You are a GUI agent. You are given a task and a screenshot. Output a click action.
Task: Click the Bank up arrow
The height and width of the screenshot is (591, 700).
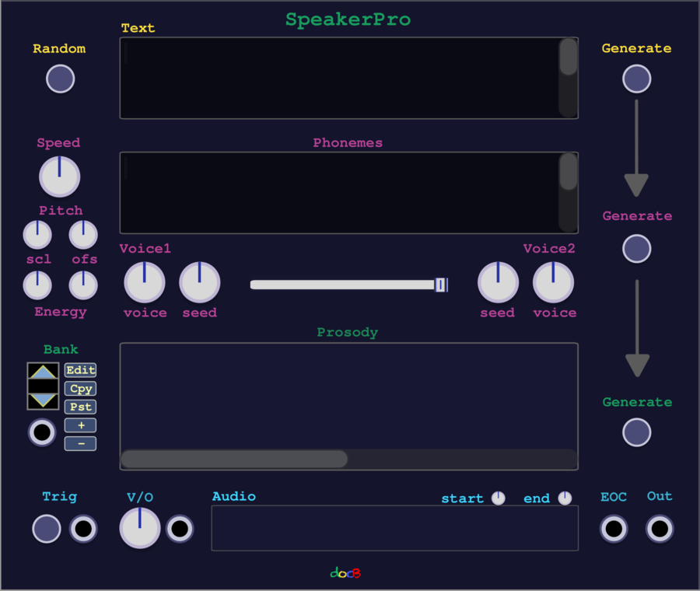42,371
